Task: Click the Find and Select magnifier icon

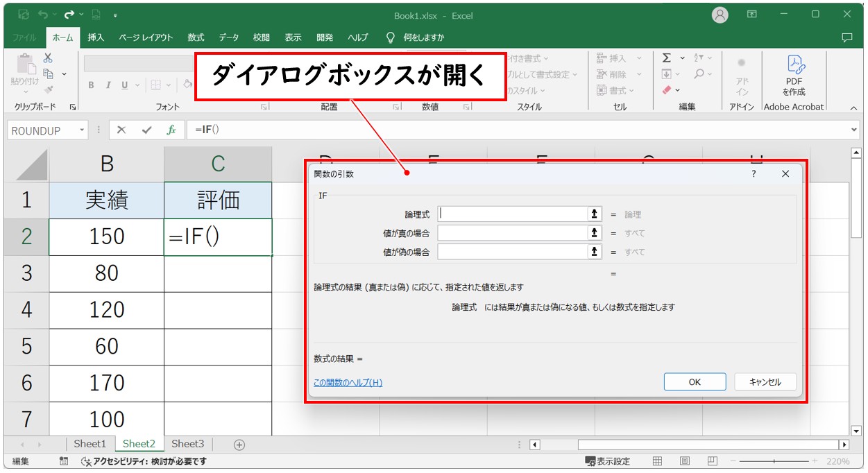Action: point(699,74)
